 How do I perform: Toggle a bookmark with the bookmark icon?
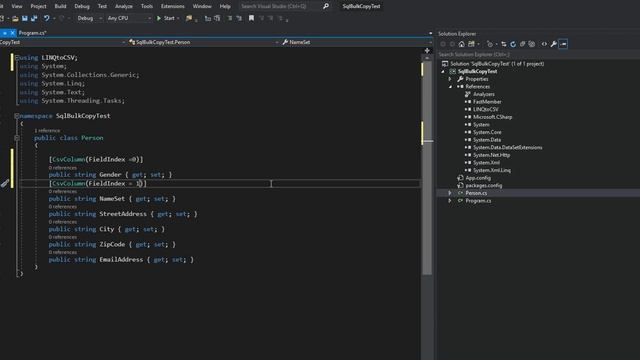[251, 18]
